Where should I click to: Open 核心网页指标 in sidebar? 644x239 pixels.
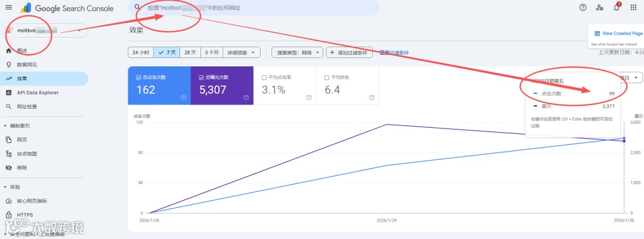click(44, 201)
